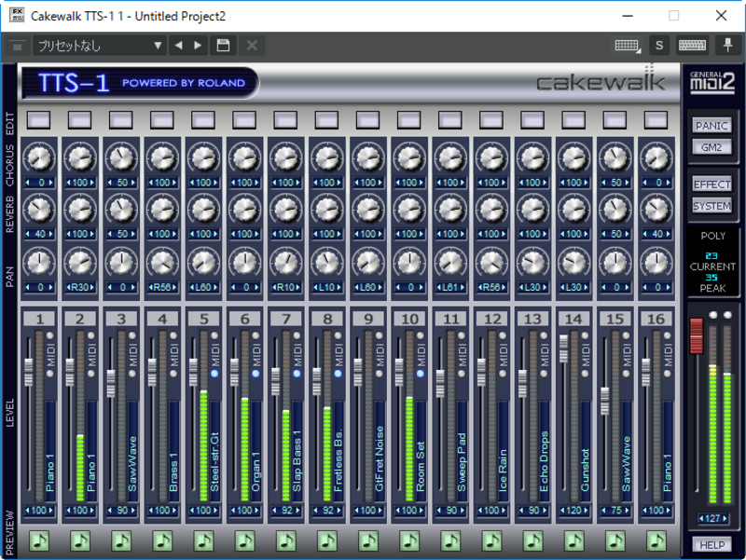Open the Sweep Pad instrument selector

tap(462, 451)
